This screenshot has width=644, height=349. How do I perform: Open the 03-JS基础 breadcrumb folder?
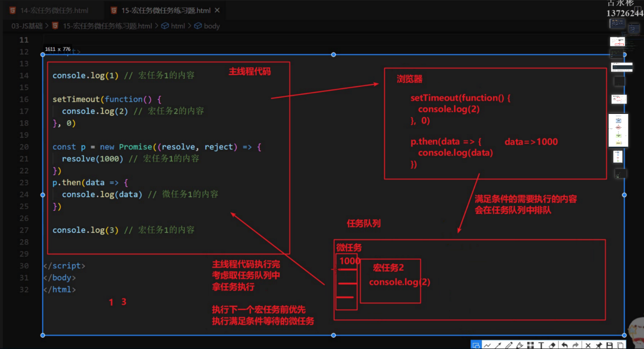(27, 26)
